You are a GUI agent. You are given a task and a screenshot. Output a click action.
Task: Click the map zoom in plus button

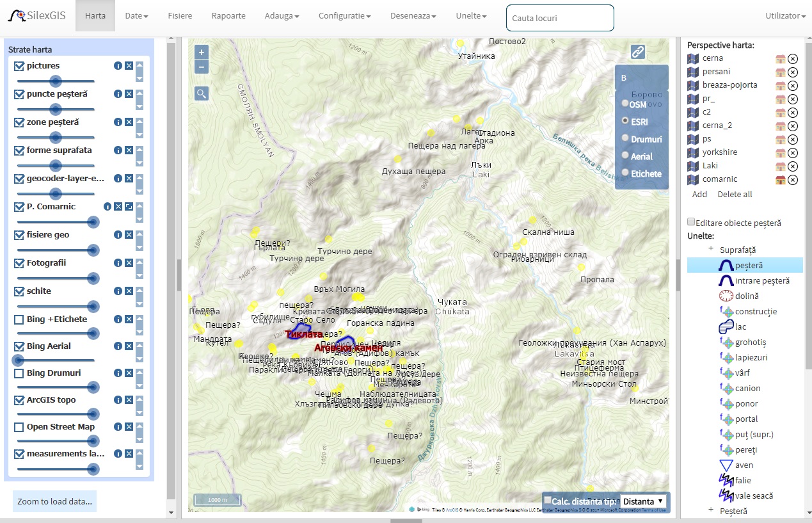(202, 52)
